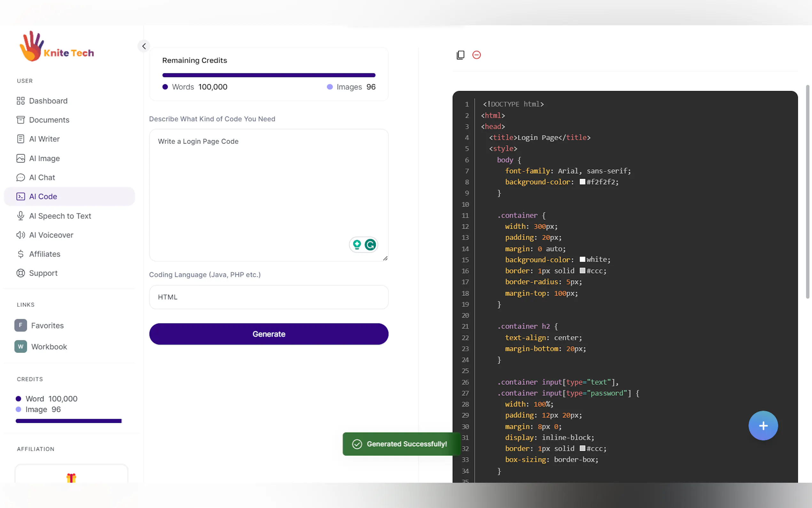Click the Grammarly icon in prompt box
The width and height of the screenshot is (812, 508).
coord(370,245)
